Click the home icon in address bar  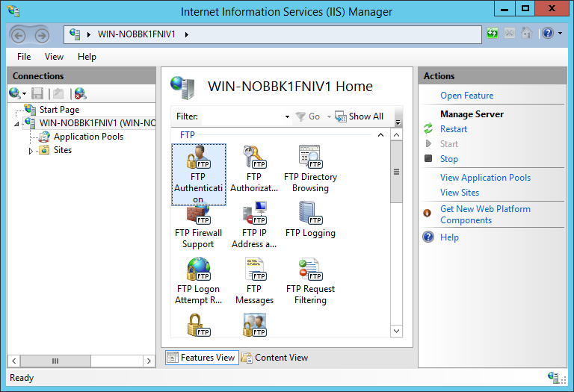pos(526,34)
